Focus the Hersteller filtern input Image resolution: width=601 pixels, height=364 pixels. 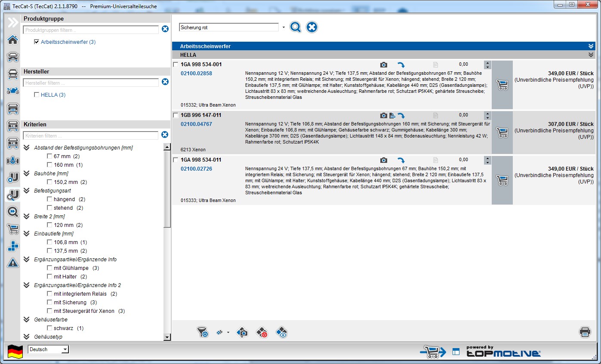click(91, 83)
